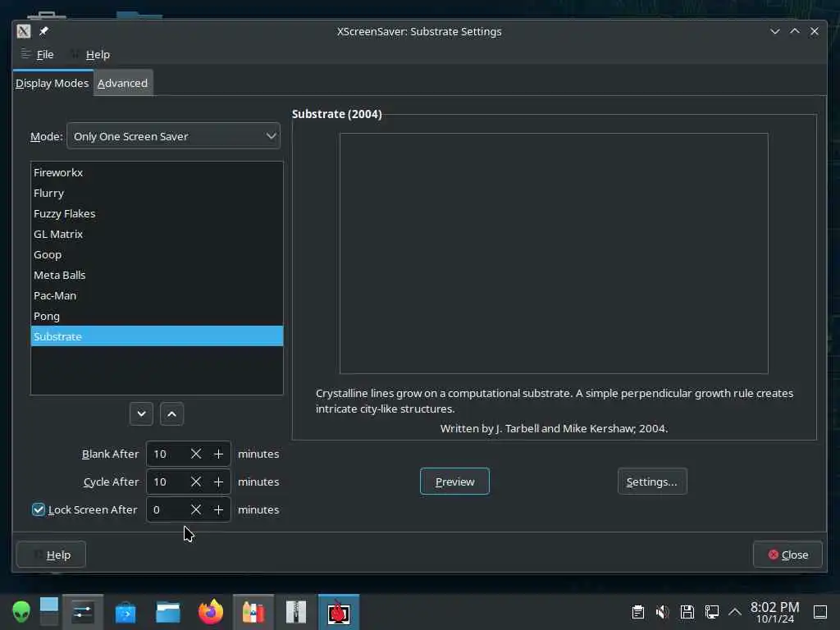The image size is (840, 630).
Task: Toggle the pin-window icon in title bar
Action: [x=44, y=31]
